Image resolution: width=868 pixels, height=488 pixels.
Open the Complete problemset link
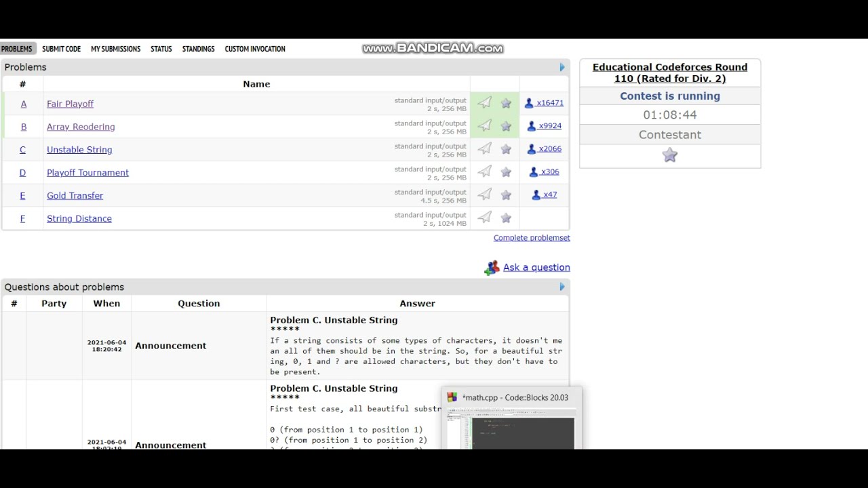click(x=532, y=238)
